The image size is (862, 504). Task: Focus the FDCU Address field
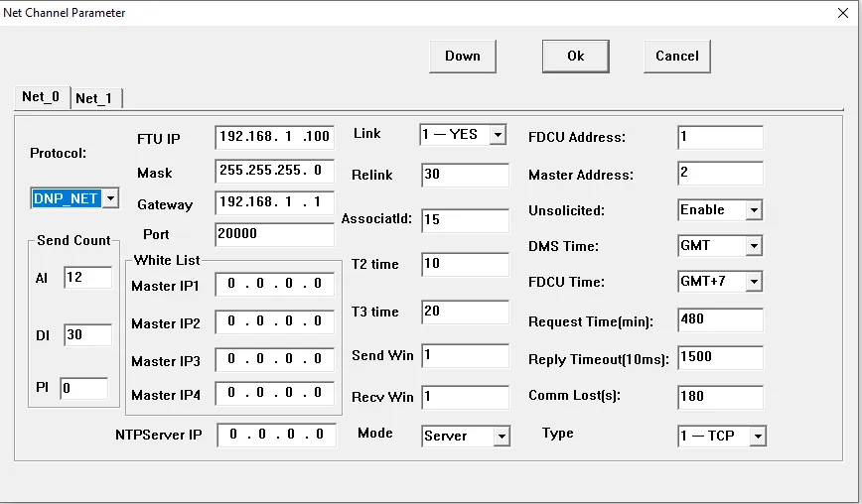(x=720, y=137)
